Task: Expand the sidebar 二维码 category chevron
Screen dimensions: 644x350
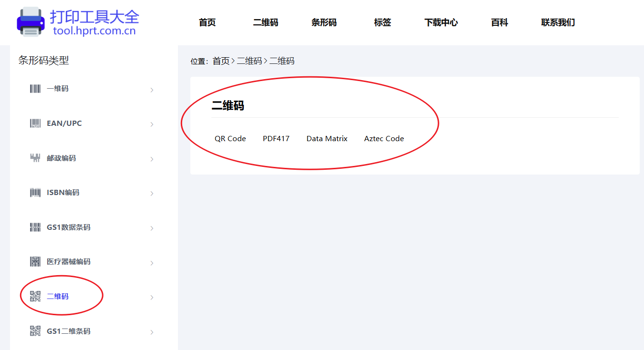Action: click(152, 297)
